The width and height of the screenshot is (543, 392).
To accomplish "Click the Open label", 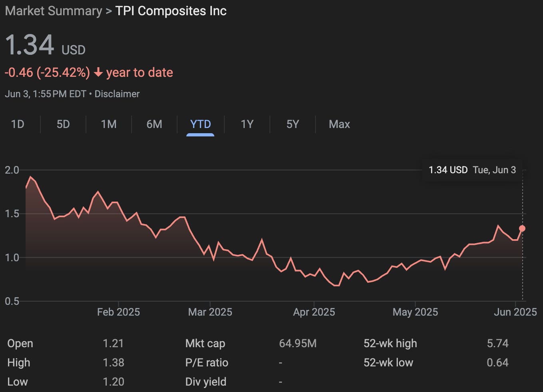I will (20, 343).
